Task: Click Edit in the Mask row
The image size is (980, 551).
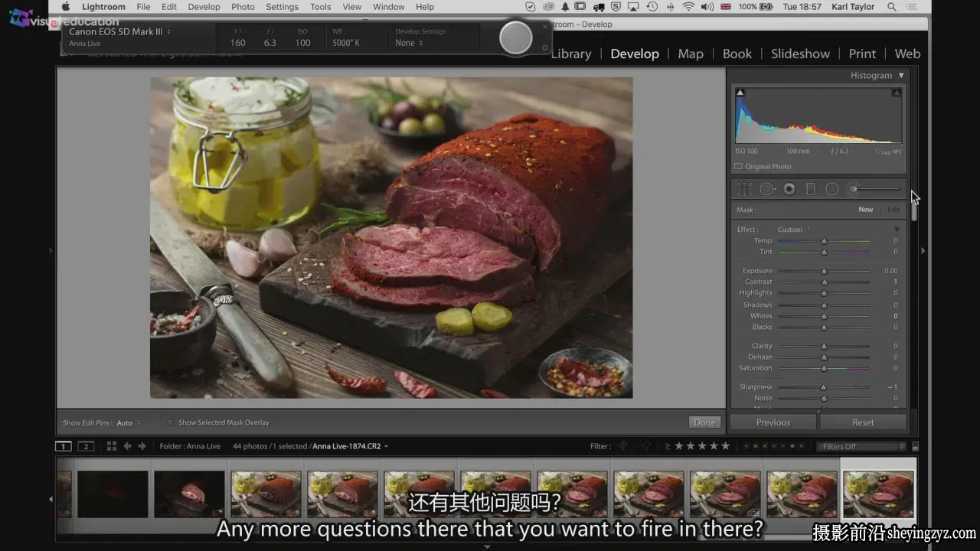Action: point(893,209)
